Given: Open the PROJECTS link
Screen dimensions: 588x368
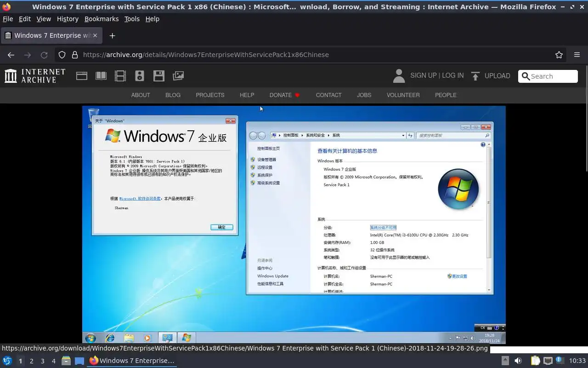Looking at the screenshot, I should tap(210, 95).
